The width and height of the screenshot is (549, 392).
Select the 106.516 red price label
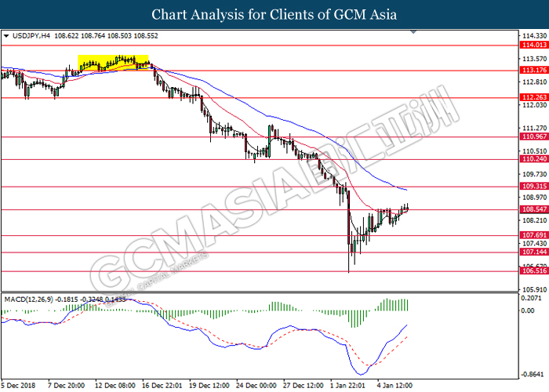click(534, 271)
